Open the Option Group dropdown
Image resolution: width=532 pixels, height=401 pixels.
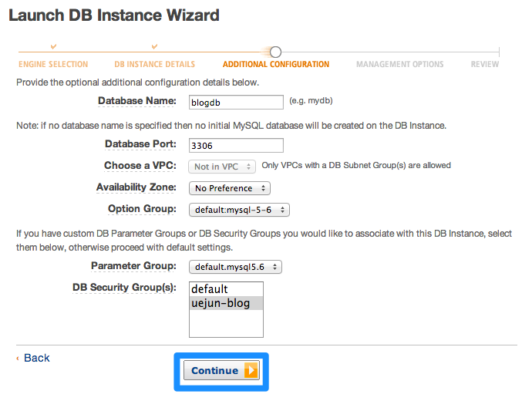239,210
